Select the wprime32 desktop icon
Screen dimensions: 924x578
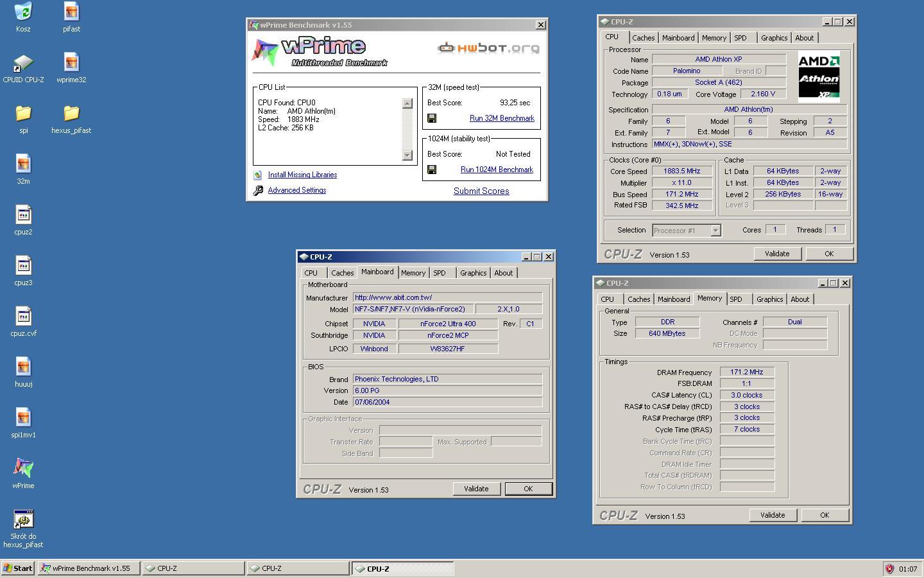pyautogui.click(x=71, y=62)
